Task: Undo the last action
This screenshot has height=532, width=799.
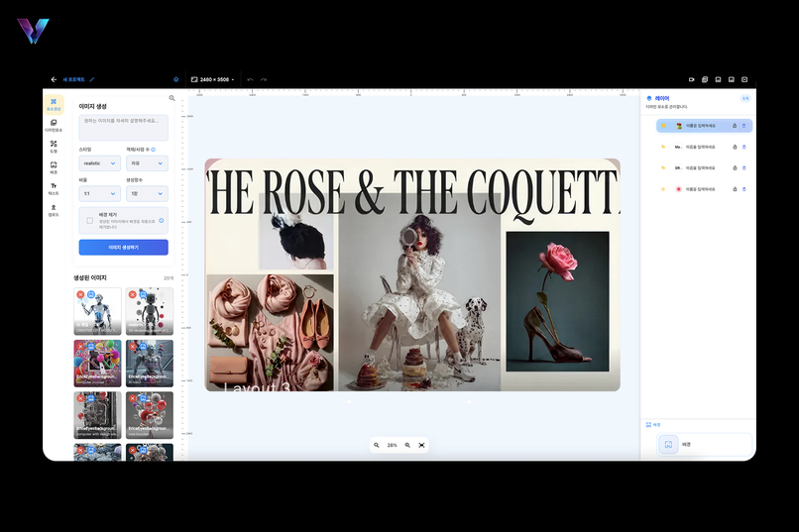Action: pos(250,79)
